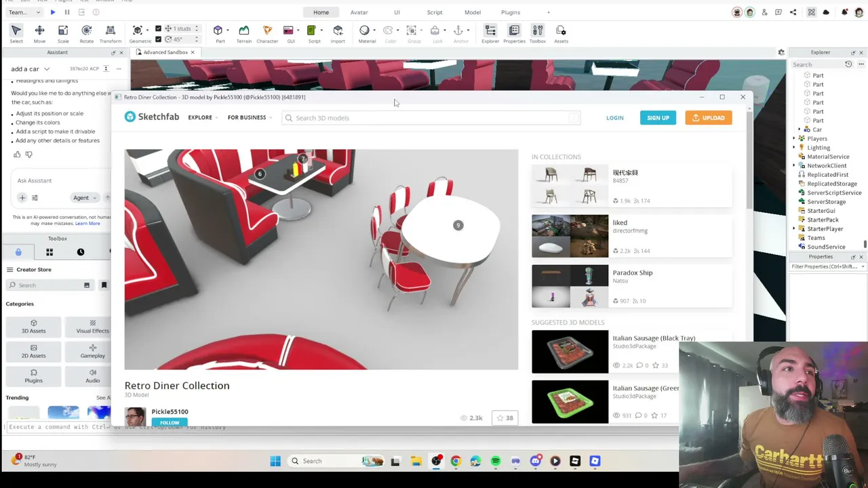Viewport: 868px width, 488px height.
Task: Switch to the Script ribbon tab
Action: click(435, 12)
